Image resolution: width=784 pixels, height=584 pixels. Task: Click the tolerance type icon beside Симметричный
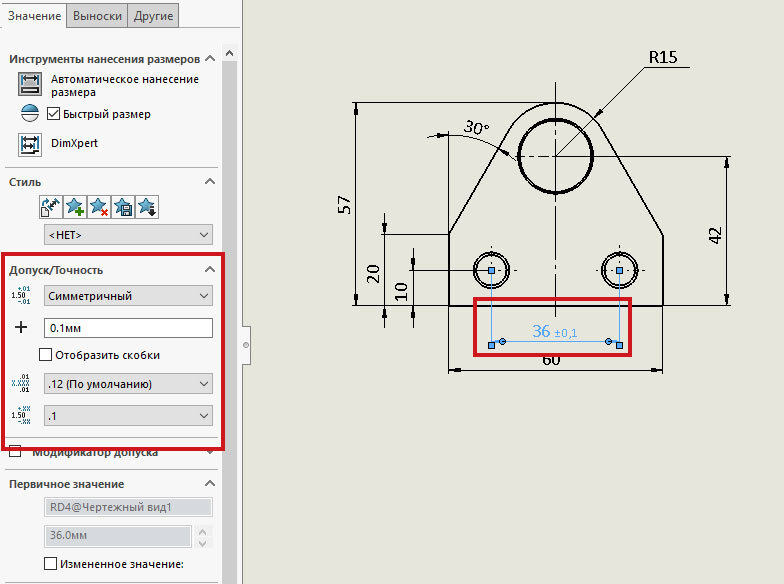click(x=20, y=295)
